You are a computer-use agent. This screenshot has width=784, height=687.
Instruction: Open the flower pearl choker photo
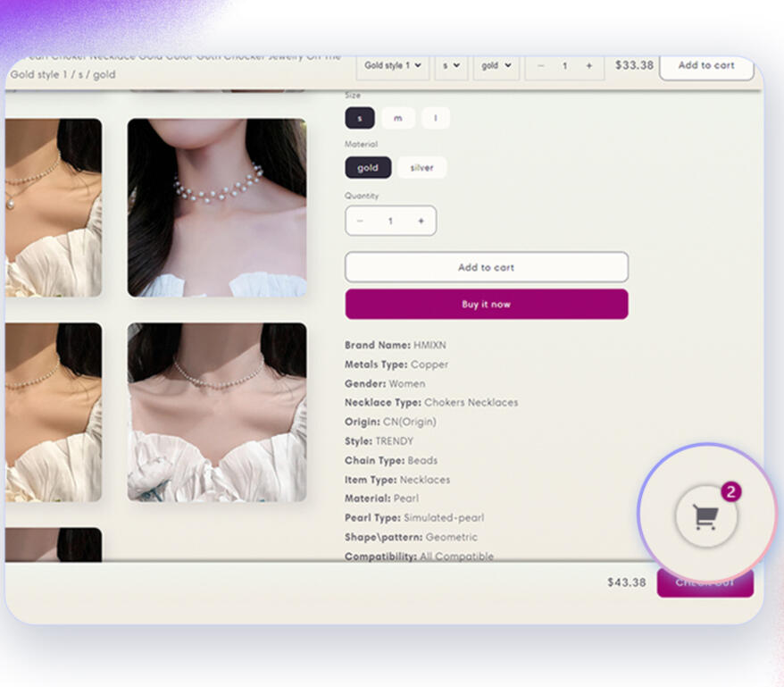tap(217, 207)
